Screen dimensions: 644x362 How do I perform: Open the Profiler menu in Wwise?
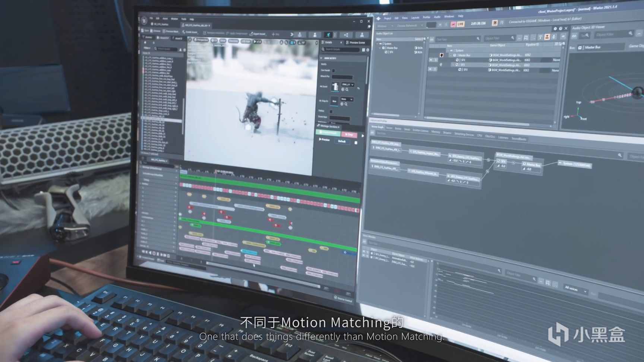tap(427, 17)
